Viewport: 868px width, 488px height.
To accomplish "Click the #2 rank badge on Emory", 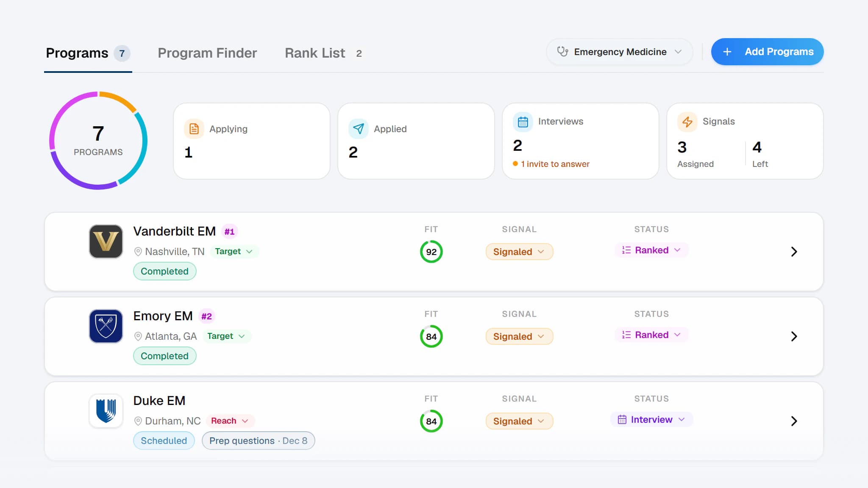I will (206, 316).
